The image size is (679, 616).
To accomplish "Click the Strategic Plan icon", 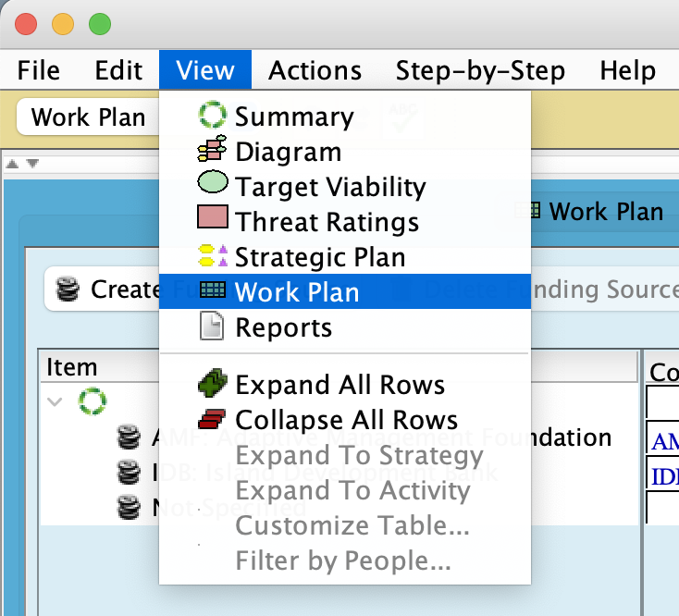I will coord(213,255).
